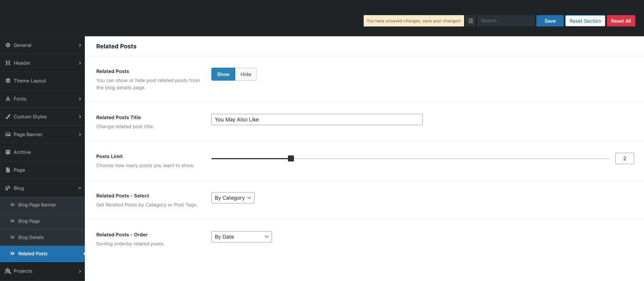Click the Projects tools icon
644x281 pixels.
click(8, 271)
